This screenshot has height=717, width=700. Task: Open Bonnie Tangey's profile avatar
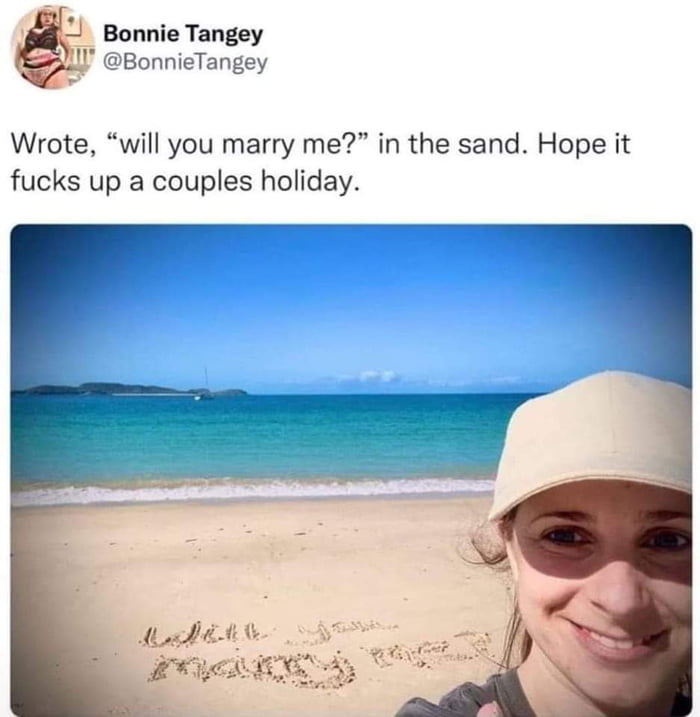point(53,48)
